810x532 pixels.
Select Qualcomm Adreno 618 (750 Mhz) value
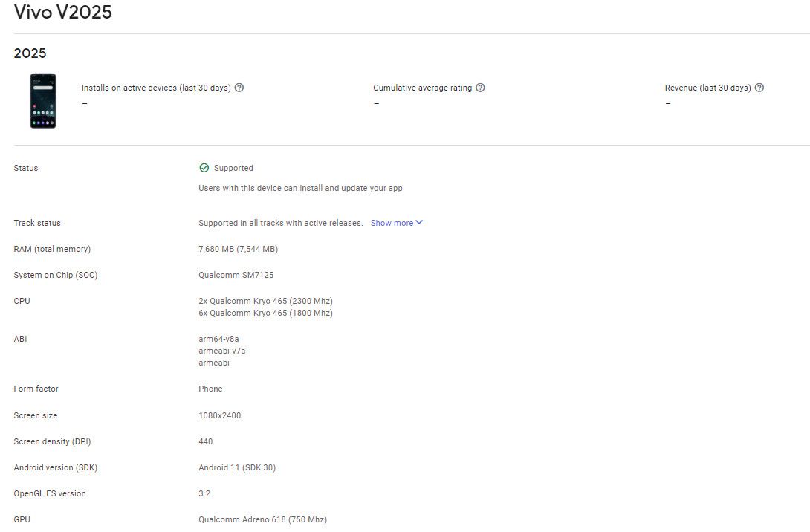(x=263, y=519)
